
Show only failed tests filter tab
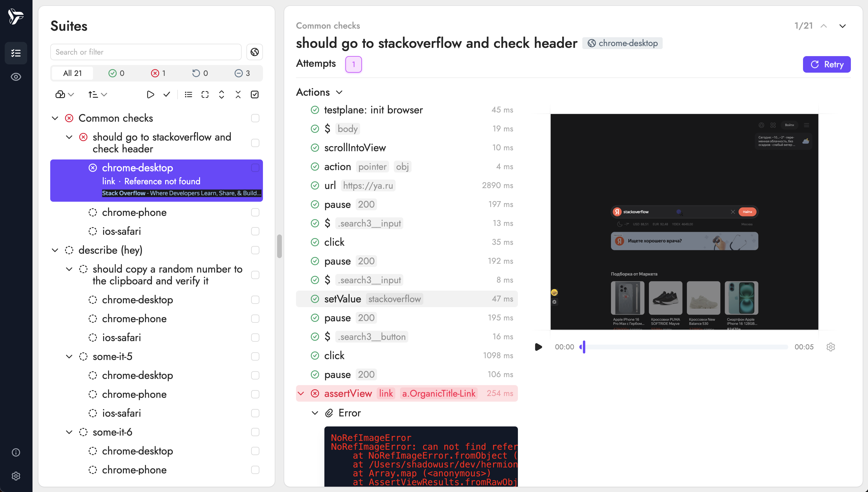pyautogui.click(x=158, y=73)
